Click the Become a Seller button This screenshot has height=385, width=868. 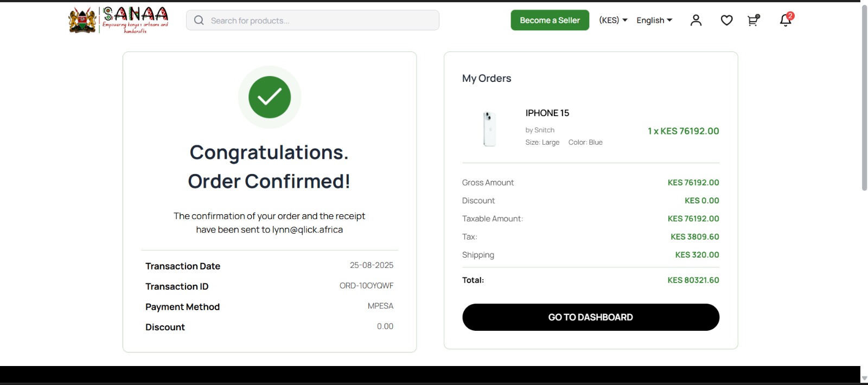pyautogui.click(x=550, y=20)
